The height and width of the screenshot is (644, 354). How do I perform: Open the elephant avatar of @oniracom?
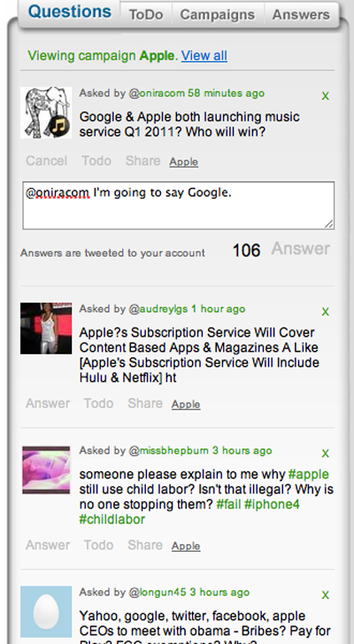pos(46,113)
